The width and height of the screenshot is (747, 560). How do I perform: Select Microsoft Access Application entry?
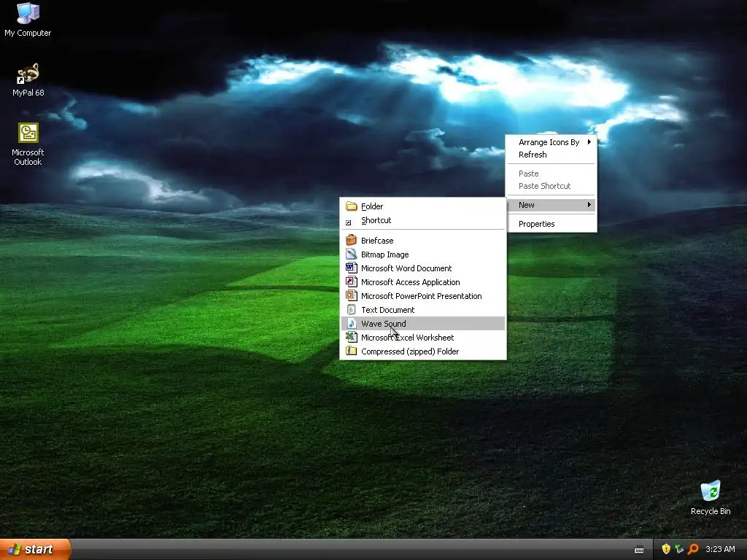pos(423,282)
